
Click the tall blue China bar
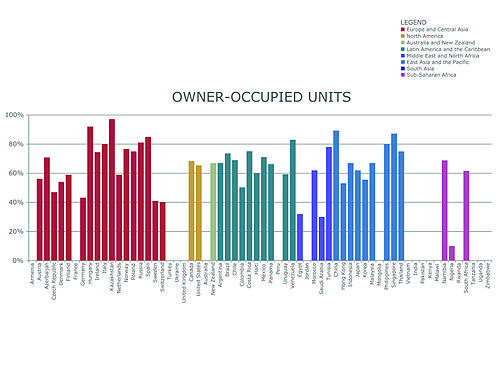click(336, 195)
